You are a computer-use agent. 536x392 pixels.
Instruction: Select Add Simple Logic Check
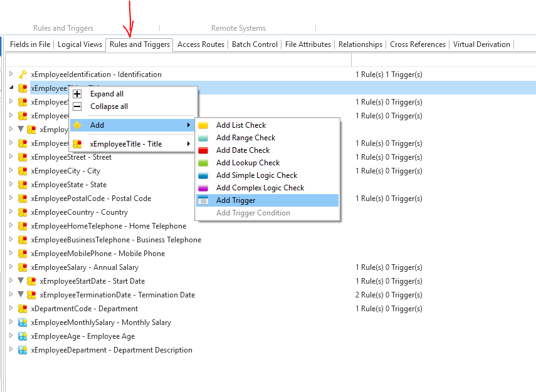pos(267,175)
